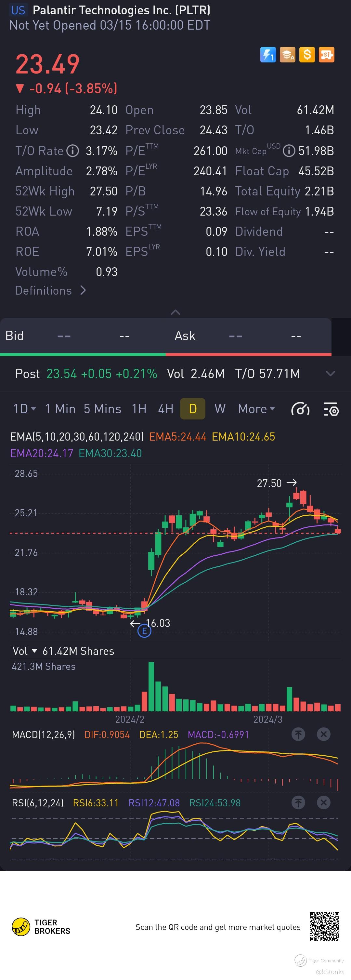Tap the orange dollar sign badge icon
Image resolution: width=351 pixels, height=980 pixels.
(x=307, y=55)
